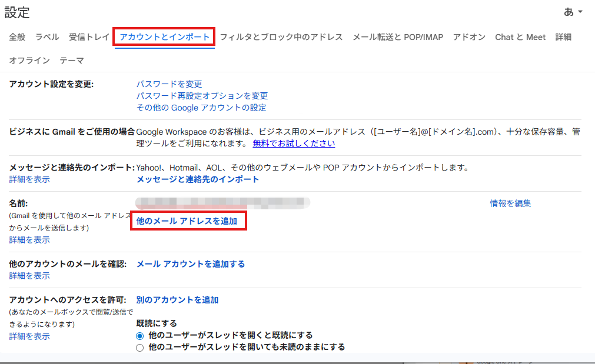Screen dimensions: 595x364
Task: Switch to the 全般 settings tab
Action: (17, 37)
